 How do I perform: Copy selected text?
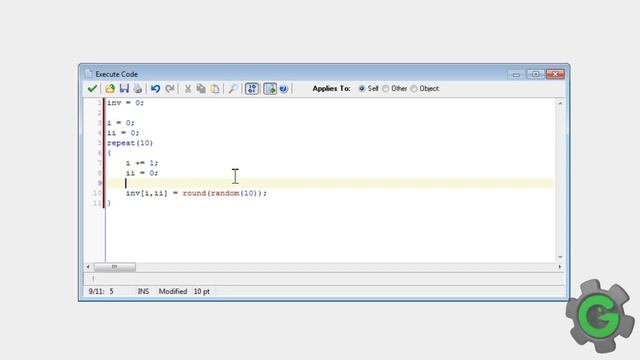(x=201, y=89)
